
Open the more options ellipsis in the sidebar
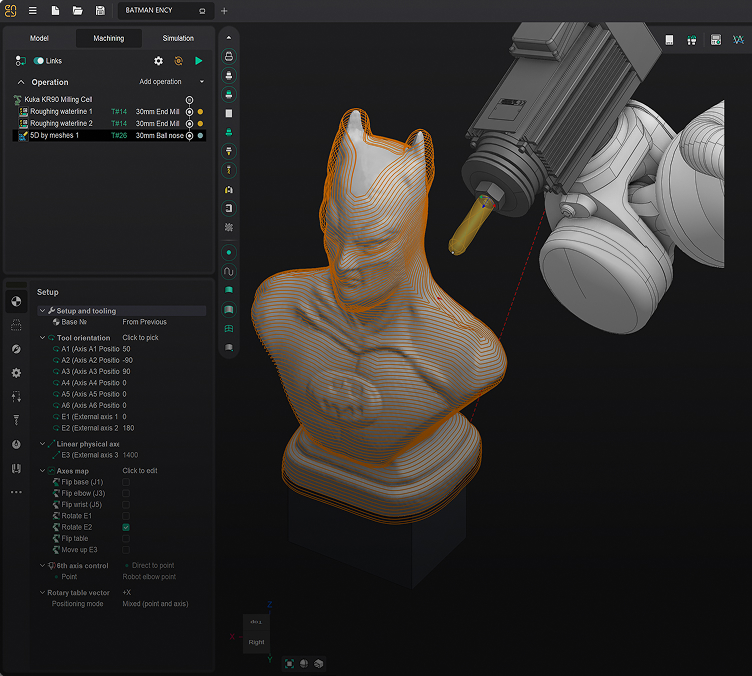16,492
